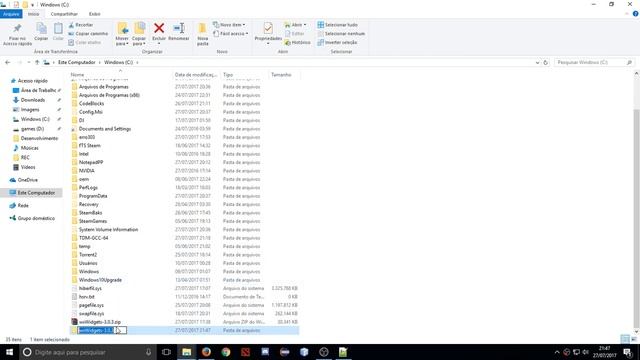
Task: Select the Documents and Settings folder
Action: (105, 129)
